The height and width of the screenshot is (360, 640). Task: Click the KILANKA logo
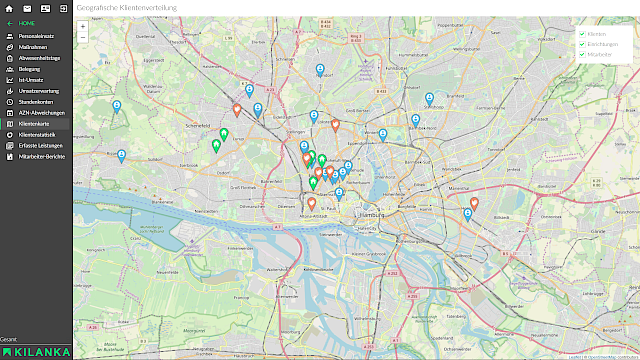click(36, 352)
